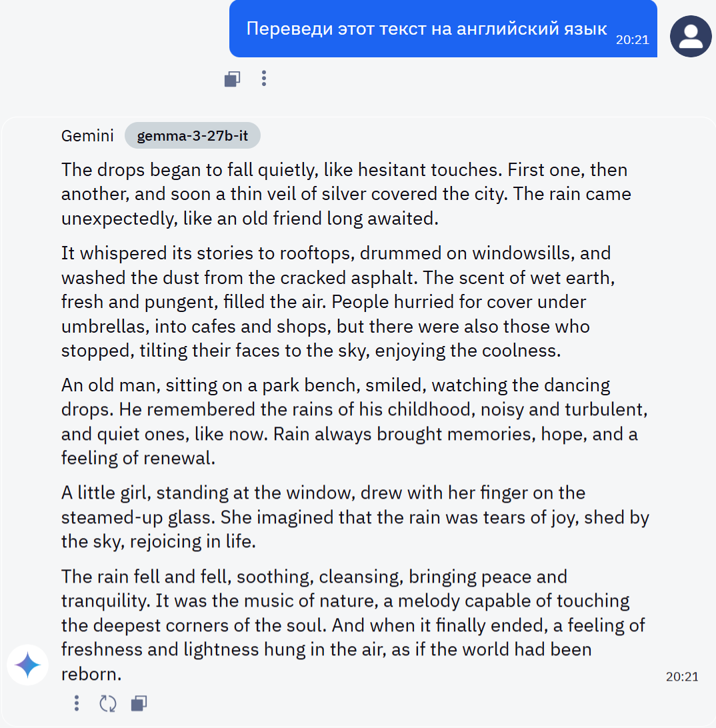
Task: Click the gemma-3-27b-it model badge
Action: pos(192,136)
